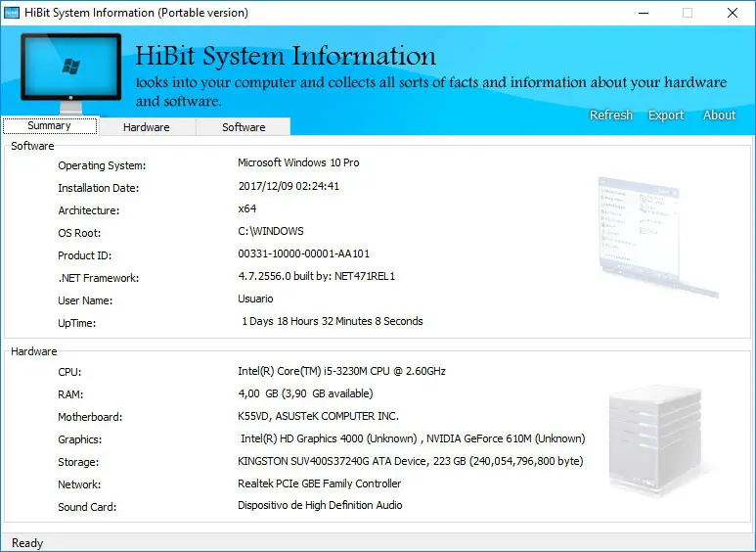Screen dimensions: 756x552
Task: Open the Hardware tab
Action: pyautogui.click(x=147, y=127)
